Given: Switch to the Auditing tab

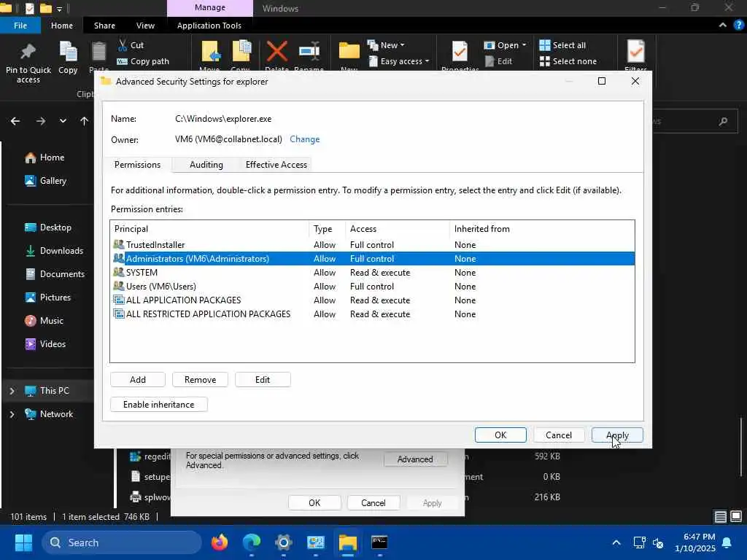Looking at the screenshot, I should tap(206, 165).
